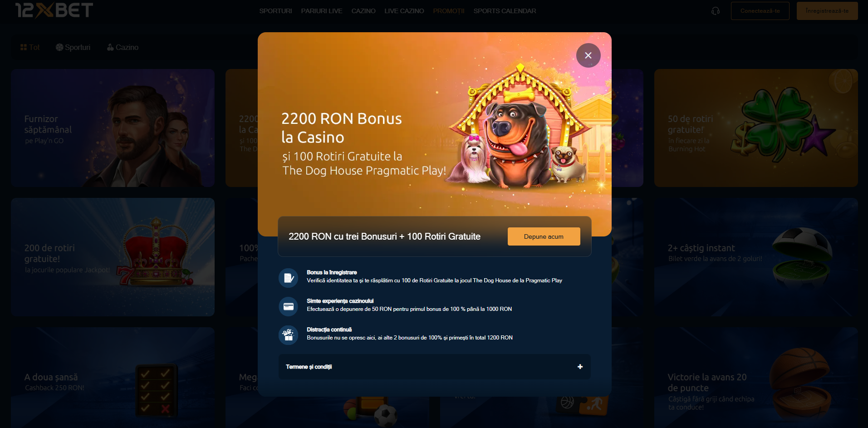
Task: Click the Bonus la înregistrare document icon
Action: pyautogui.click(x=288, y=278)
